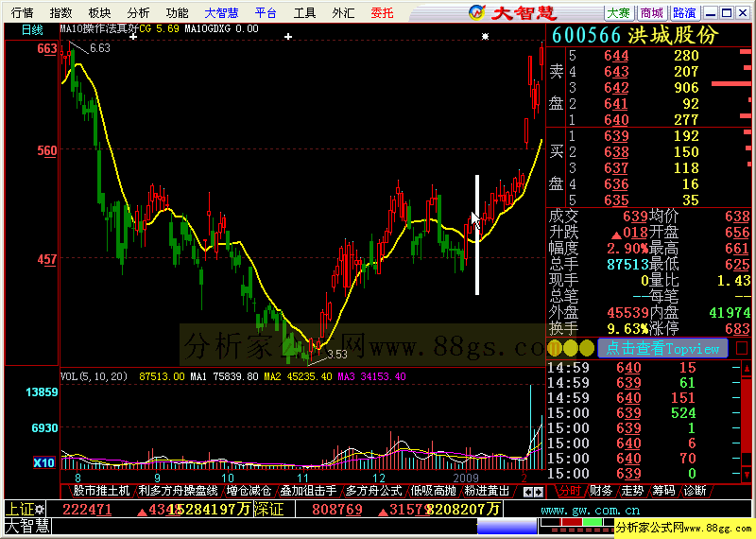
Task: Click the third yellow circle indicator
Action: click(587, 347)
